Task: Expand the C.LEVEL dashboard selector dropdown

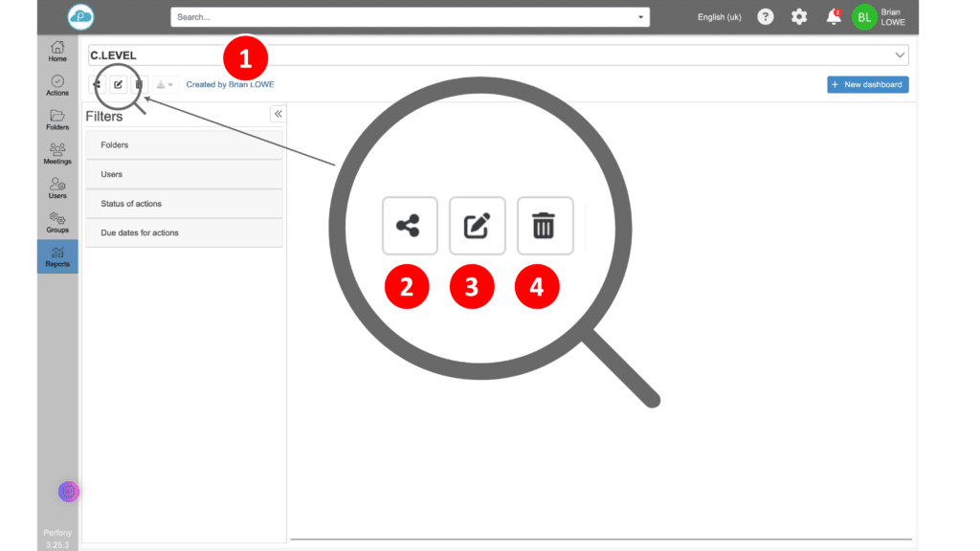Action: point(899,55)
